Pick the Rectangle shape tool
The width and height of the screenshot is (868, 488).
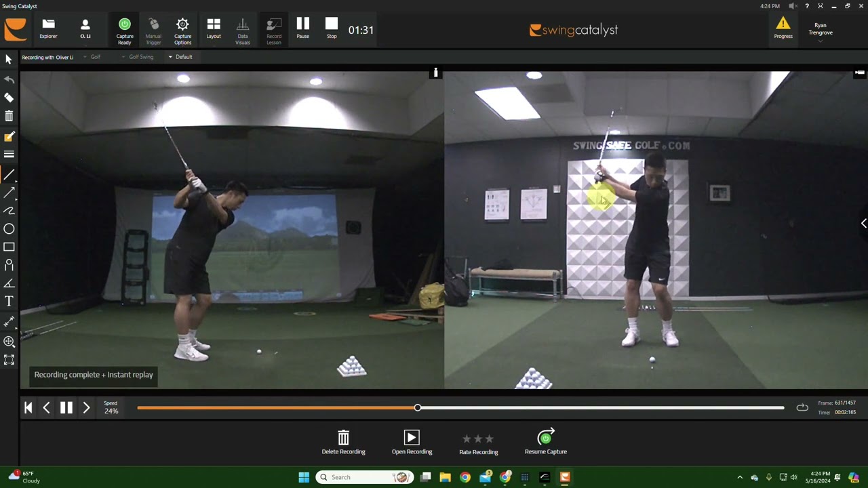click(9, 247)
